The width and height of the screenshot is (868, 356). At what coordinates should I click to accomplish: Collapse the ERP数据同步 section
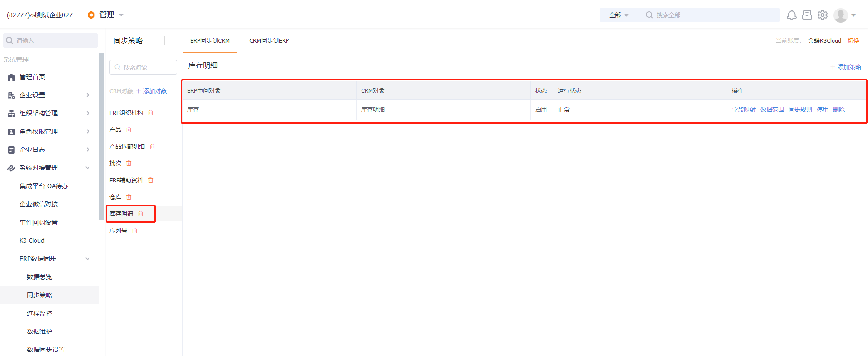(x=88, y=259)
